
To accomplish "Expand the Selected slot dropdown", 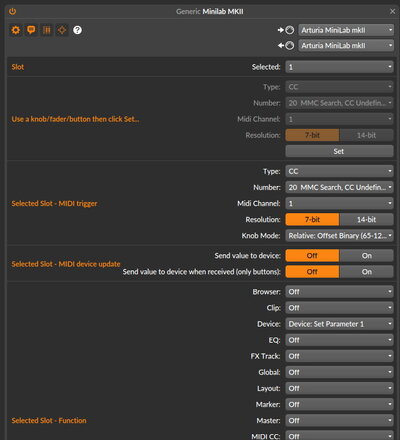I will pyautogui.click(x=339, y=67).
